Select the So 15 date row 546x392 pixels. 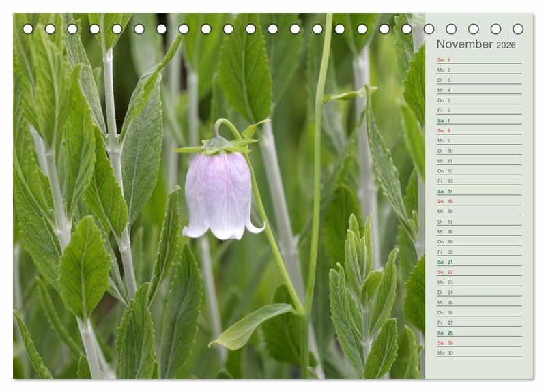click(x=479, y=201)
